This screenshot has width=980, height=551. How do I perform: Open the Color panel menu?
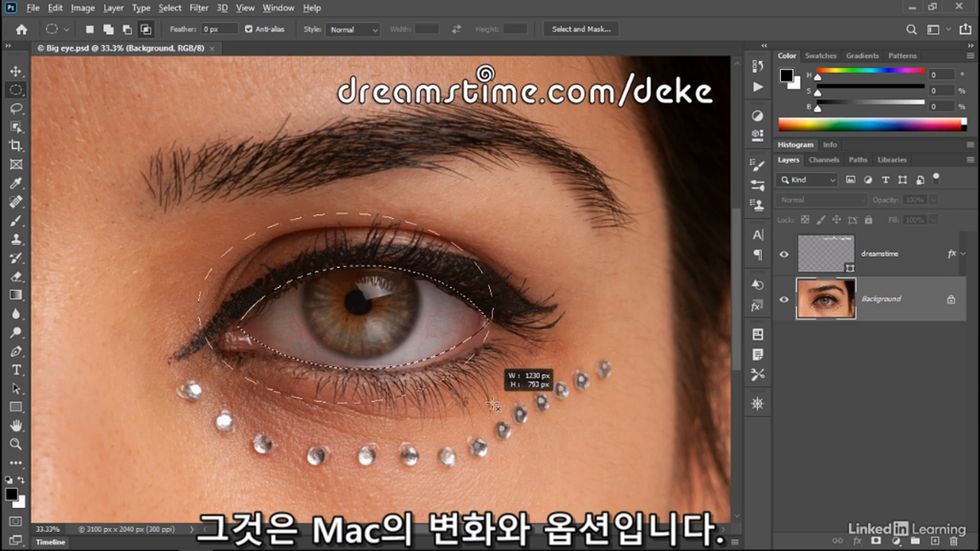[x=971, y=56]
